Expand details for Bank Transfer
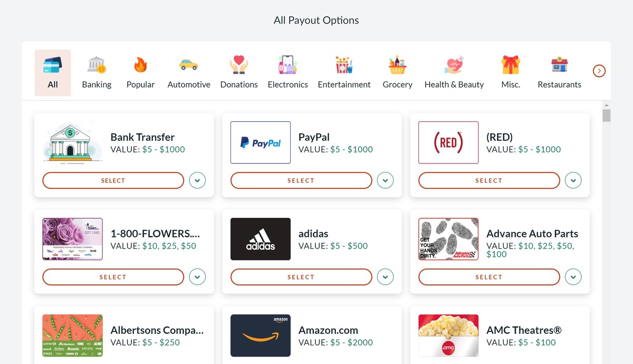Image resolution: width=633 pixels, height=364 pixels. pyautogui.click(x=197, y=180)
